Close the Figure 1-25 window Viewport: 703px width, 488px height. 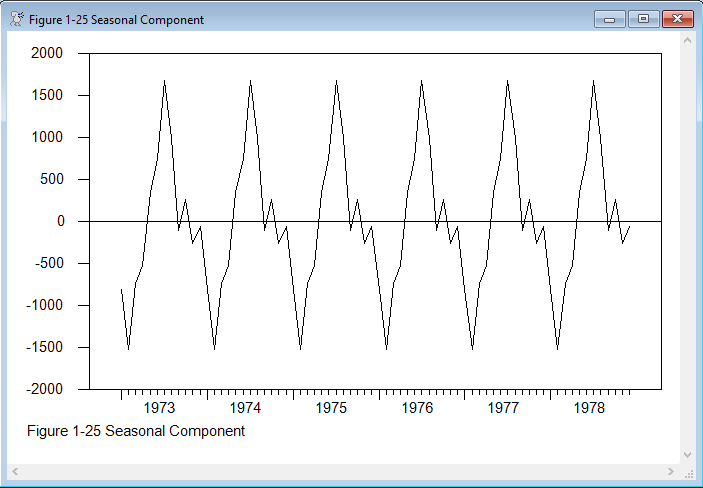[x=677, y=19]
